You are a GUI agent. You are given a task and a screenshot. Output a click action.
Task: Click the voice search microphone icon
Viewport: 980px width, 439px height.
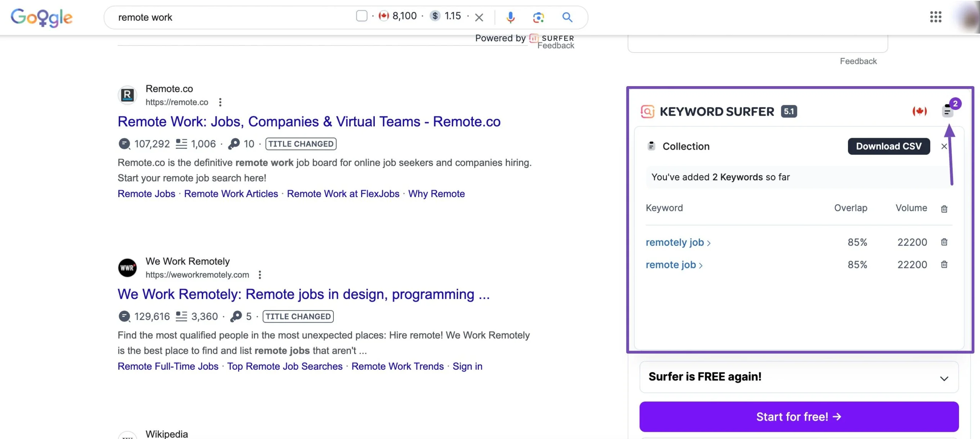(510, 17)
